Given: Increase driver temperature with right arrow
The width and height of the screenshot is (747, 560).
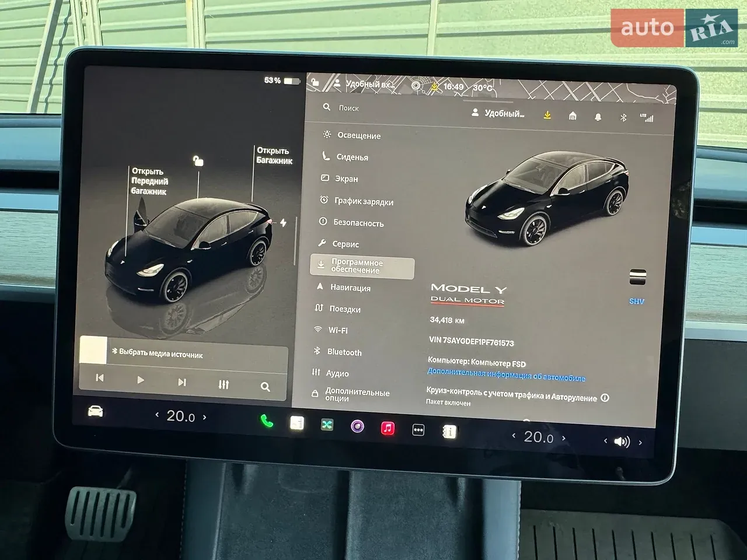Looking at the screenshot, I should (204, 418).
